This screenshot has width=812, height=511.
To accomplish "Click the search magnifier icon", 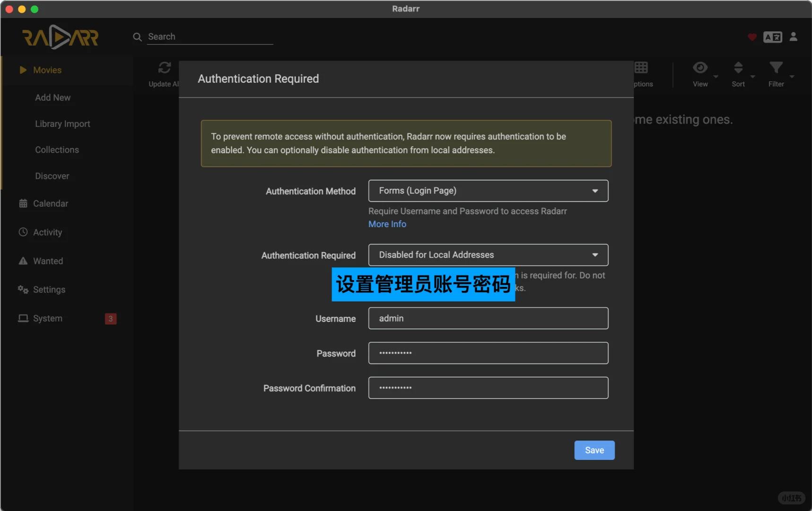I will (137, 37).
